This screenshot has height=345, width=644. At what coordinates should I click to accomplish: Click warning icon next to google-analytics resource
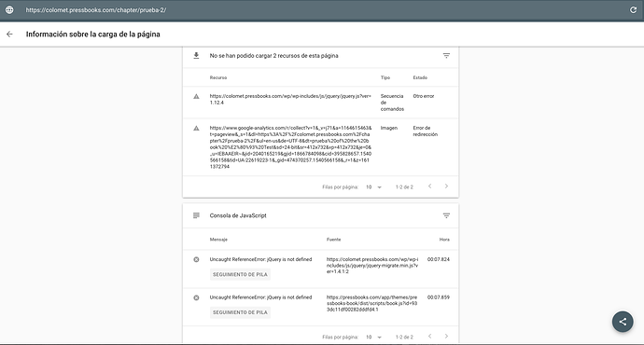196,129
